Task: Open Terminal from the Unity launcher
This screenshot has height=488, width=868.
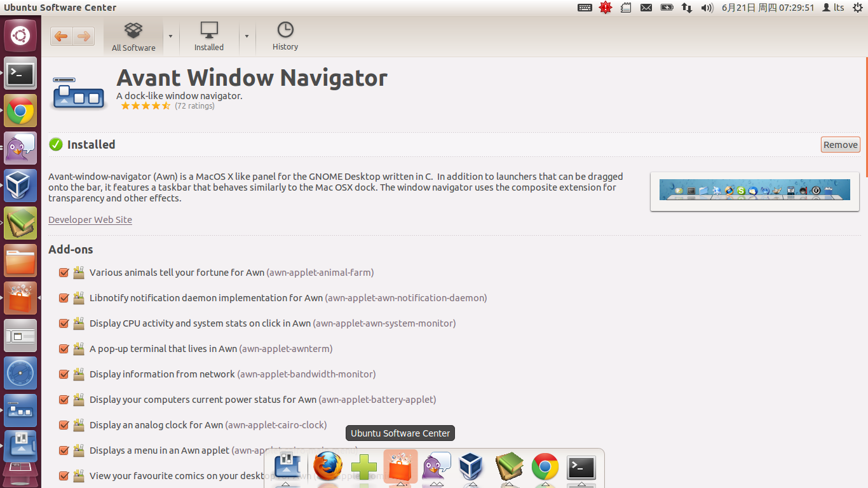Action: click(x=20, y=74)
